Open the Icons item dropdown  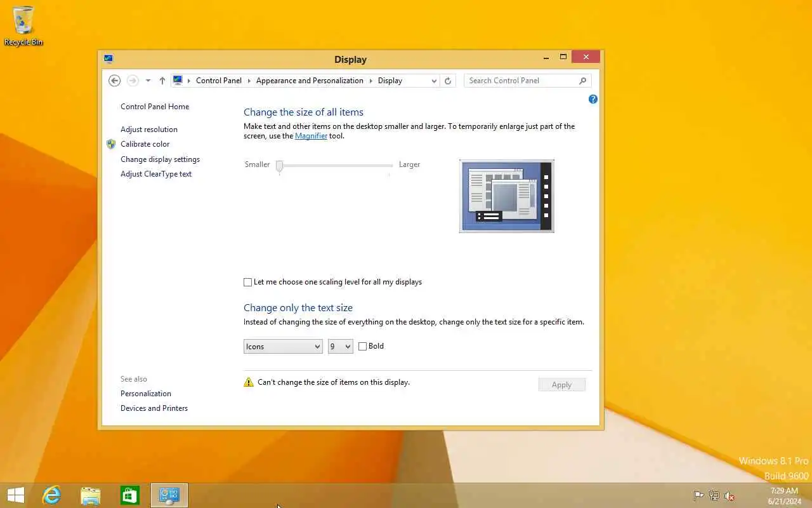point(283,346)
